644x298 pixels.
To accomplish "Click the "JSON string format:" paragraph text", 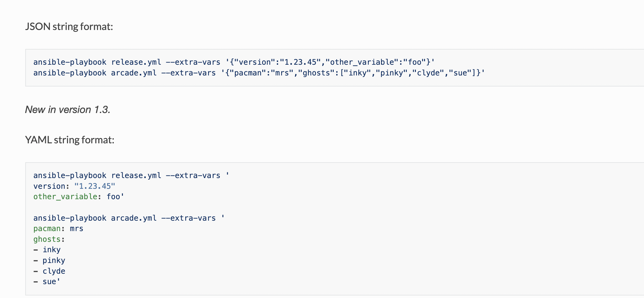I will coord(69,27).
